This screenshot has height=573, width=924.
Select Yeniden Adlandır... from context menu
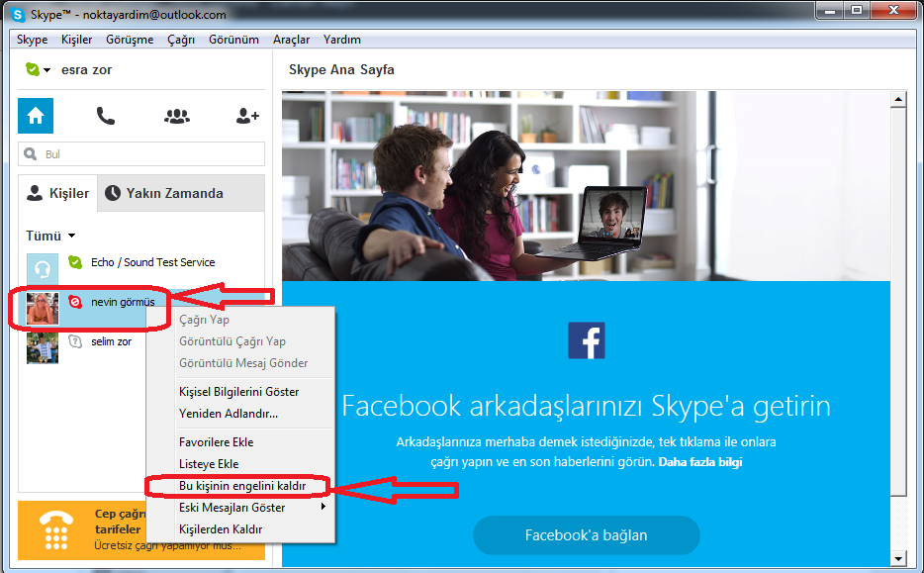click(229, 414)
